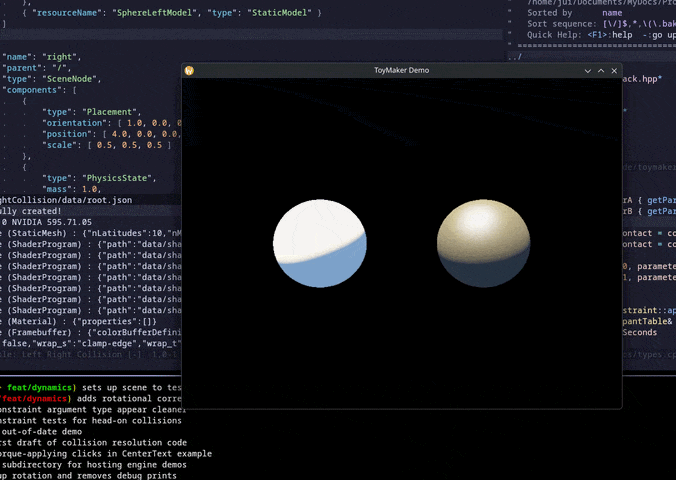Click the white and blue left sphere
676x480 pixels.
coord(320,243)
